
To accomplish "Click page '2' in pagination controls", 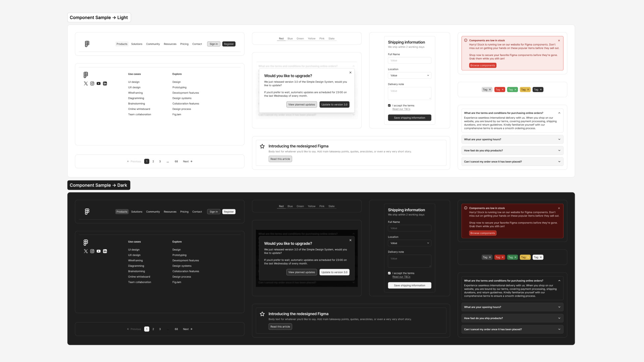I will 154,161.
